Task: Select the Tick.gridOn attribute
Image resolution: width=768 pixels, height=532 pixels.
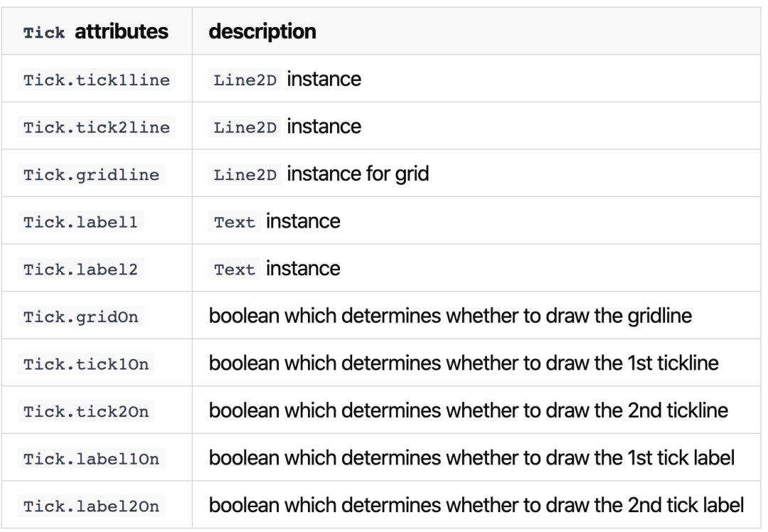Action: pyautogui.click(x=80, y=316)
